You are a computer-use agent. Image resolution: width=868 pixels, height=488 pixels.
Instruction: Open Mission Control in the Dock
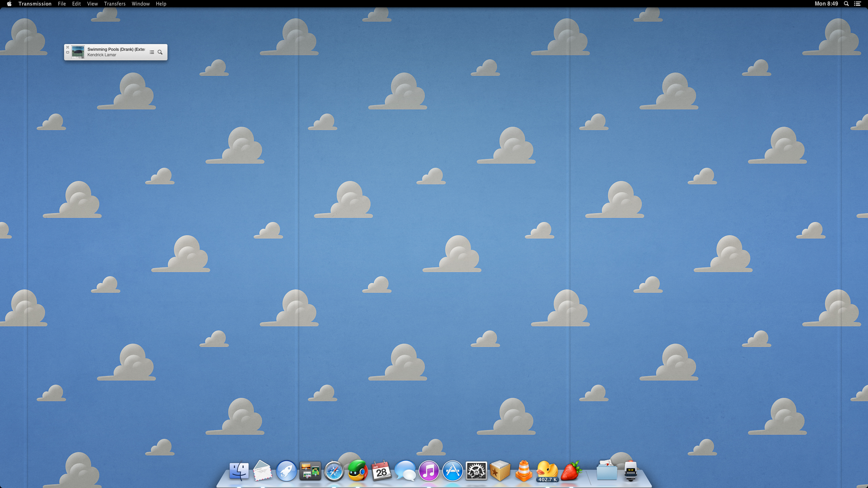pyautogui.click(x=310, y=471)
